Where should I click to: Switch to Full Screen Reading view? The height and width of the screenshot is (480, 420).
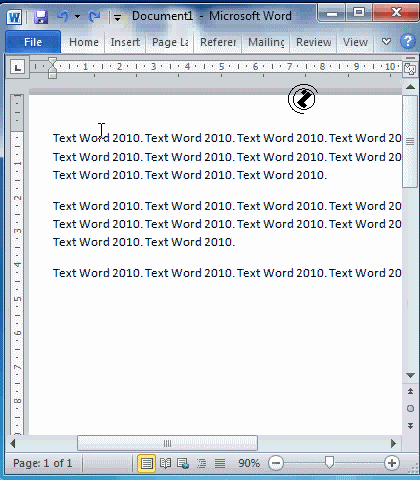point(165,463)
